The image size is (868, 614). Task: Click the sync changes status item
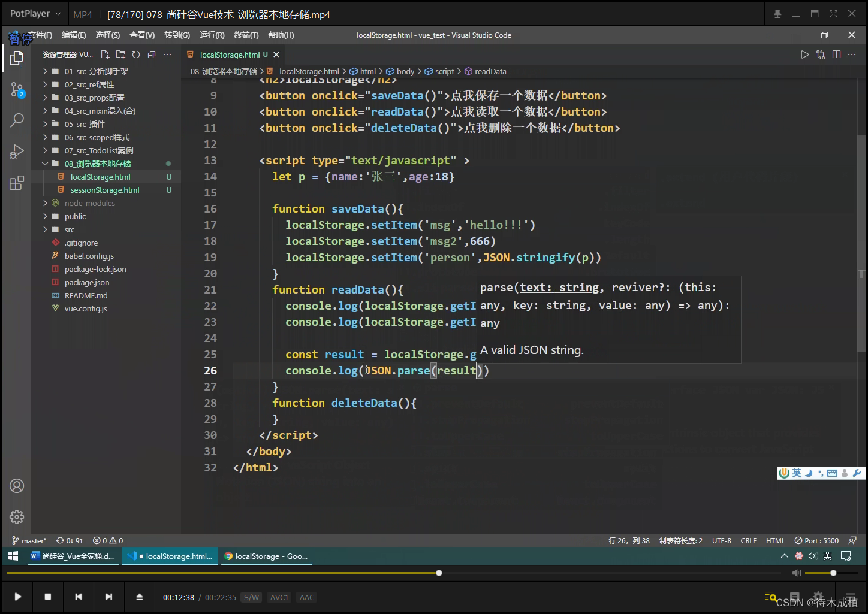(70, 540)
